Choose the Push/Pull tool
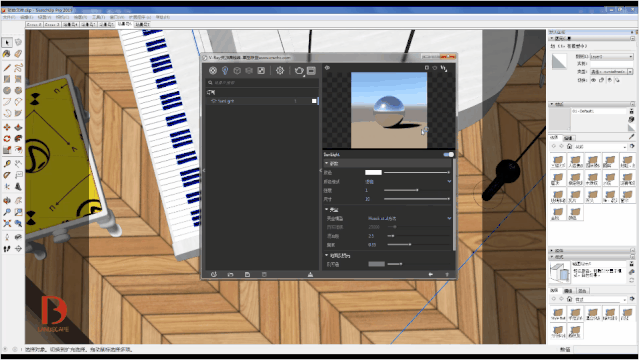Screen dimensions: 639x360 tap(18, 127)
